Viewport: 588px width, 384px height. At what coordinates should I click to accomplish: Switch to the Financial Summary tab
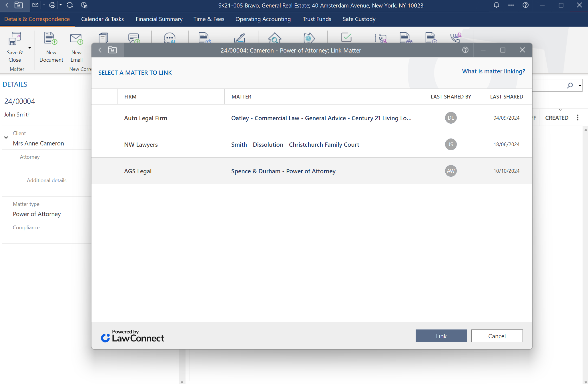159,19
